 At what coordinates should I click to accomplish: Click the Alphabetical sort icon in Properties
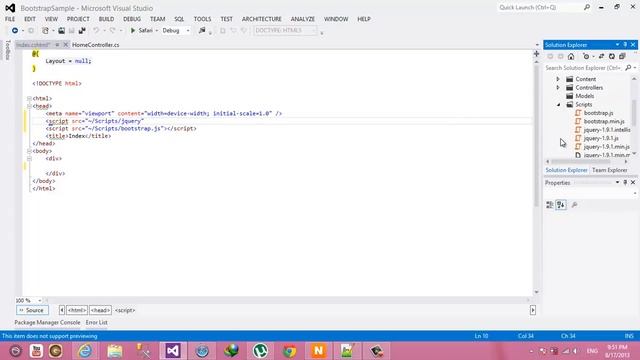coord(561,205)
